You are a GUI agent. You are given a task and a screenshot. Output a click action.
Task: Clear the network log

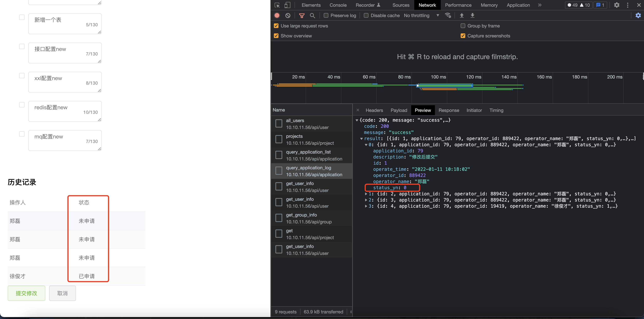click(x=288, y=16)
